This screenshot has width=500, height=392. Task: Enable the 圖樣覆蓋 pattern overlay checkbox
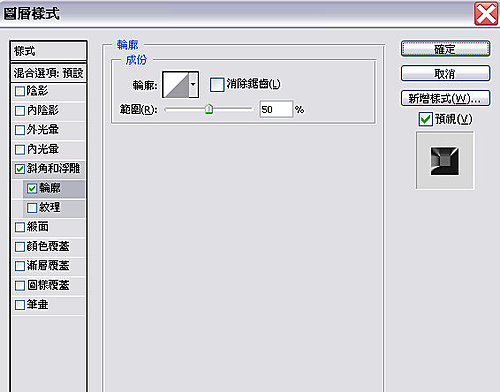(20, 286)
